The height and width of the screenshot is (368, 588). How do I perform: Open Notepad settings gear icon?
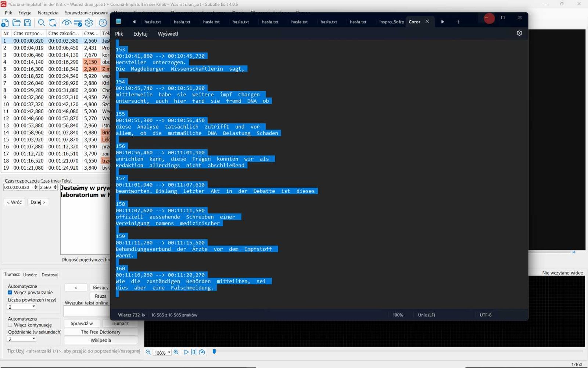coord(519,33)
